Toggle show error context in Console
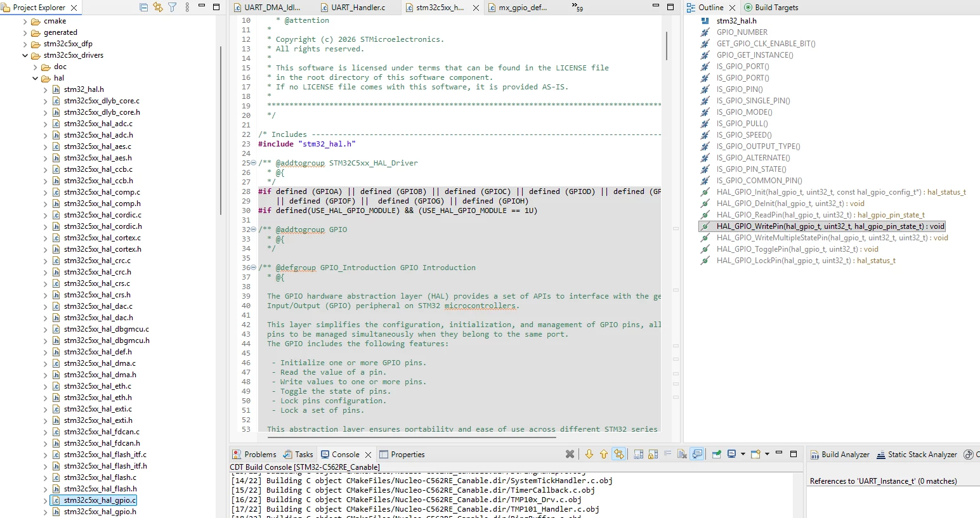This screenshot has height=518, width=980. coord(619,454)
